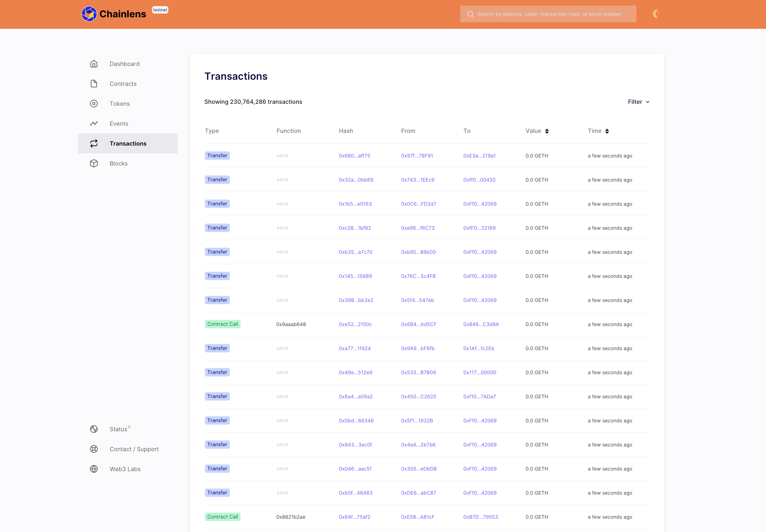
Task: Open address 0xE58...A81cF
Action: [418, 517]
